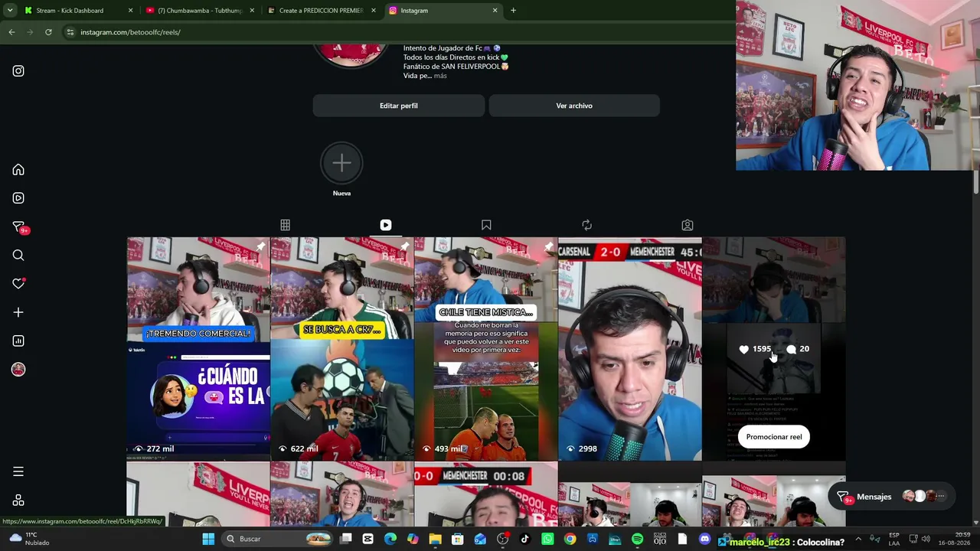Add a new highlight with plus circle
Viewport: 980px width, 551px height.
coord(341,162)
